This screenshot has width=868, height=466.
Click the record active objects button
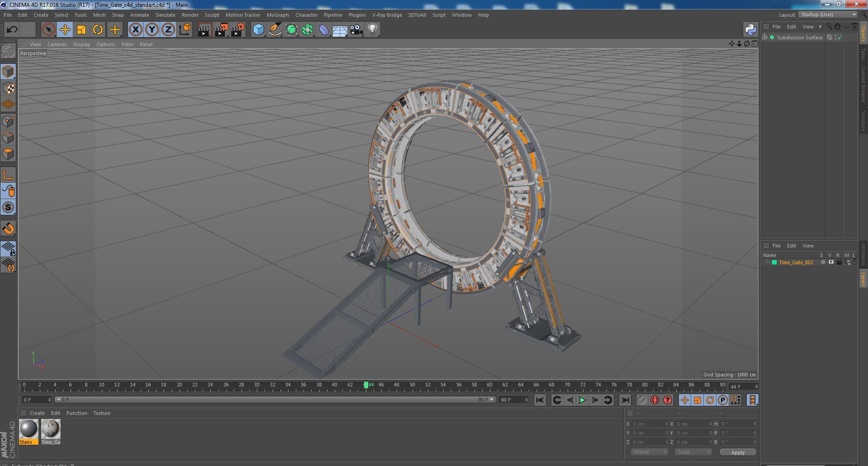[642, 400]
